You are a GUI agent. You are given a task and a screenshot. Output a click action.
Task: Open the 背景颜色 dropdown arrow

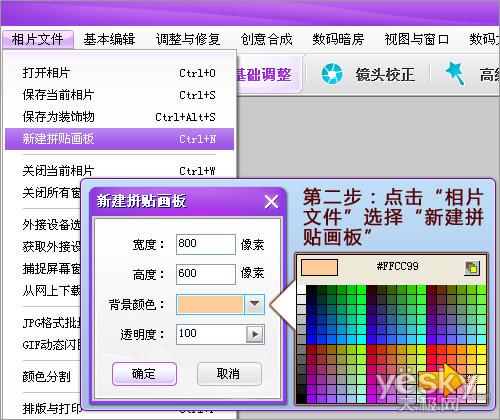pyautogui.click(x=254, y=304)
